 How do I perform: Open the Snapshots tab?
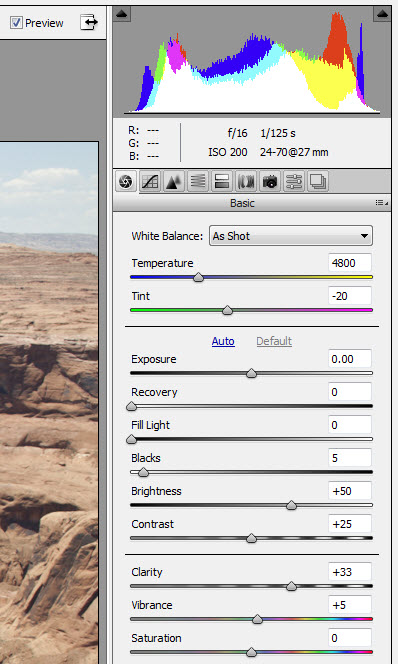[318, 182]
